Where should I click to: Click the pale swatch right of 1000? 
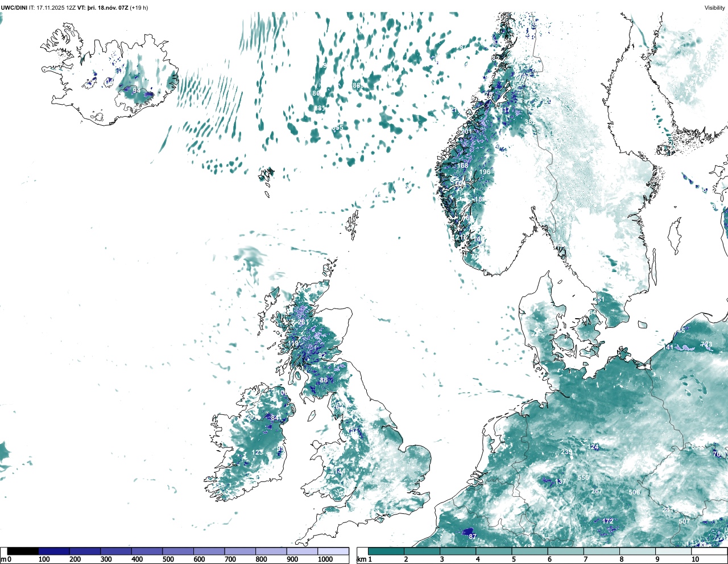333,551
